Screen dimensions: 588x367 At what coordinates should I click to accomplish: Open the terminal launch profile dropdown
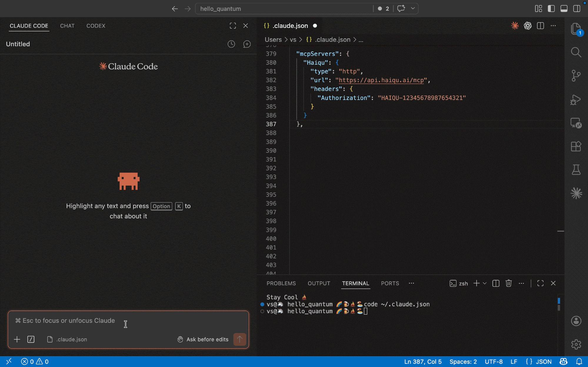tap(485, 283)
